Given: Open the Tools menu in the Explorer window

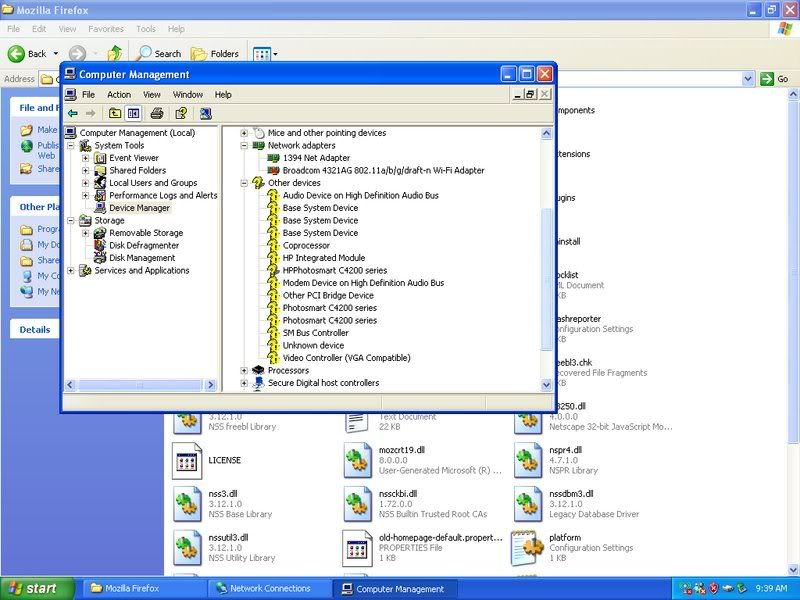Looking at the screenshot, I should (x=146, y=29).
